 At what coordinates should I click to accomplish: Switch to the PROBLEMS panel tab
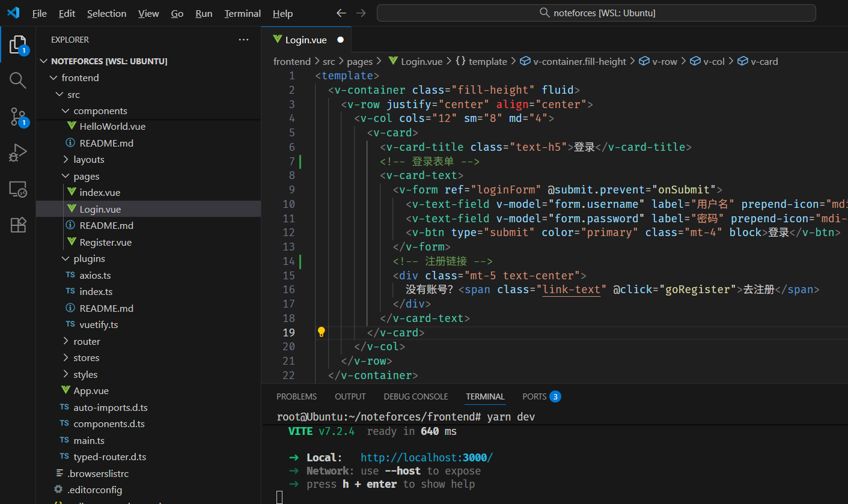point(296,396)
